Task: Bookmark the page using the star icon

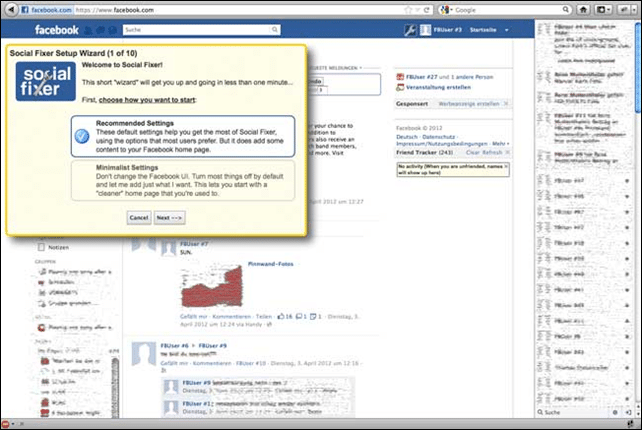Action: coord(408,10)
